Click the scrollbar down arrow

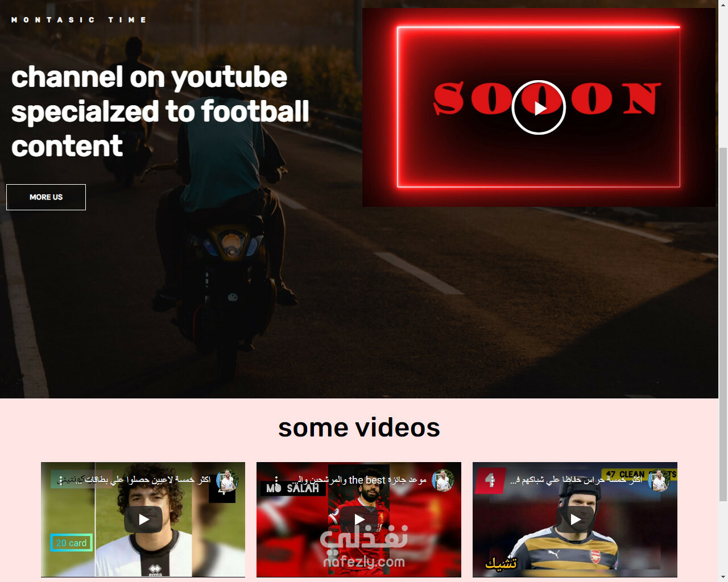pyautogui.click(x=723, y=577)
